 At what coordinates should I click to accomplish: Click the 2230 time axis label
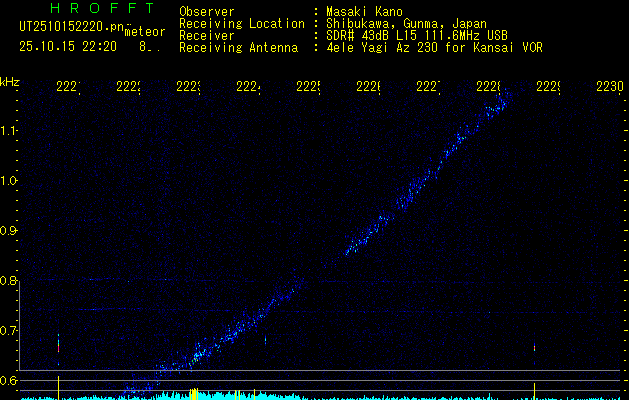(x=610, y=86)
